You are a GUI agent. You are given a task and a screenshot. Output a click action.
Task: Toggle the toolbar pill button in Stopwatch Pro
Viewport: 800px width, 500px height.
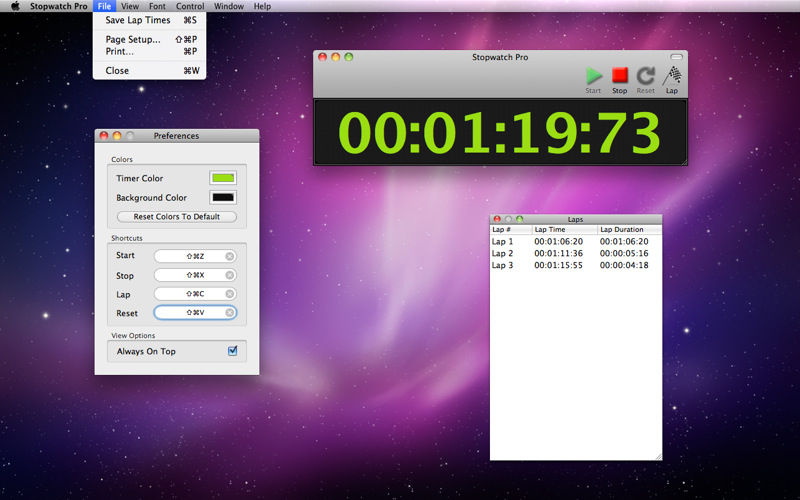tap(676, 57)
